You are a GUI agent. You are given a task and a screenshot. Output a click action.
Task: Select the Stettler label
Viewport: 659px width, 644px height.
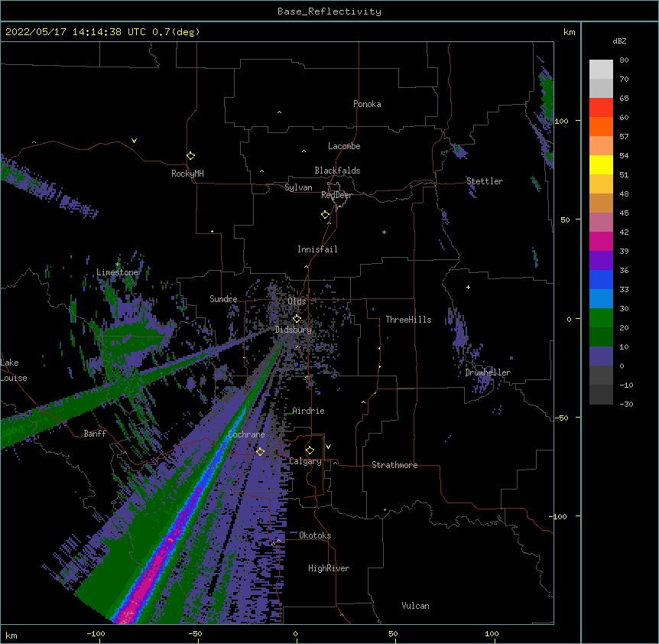485,181
